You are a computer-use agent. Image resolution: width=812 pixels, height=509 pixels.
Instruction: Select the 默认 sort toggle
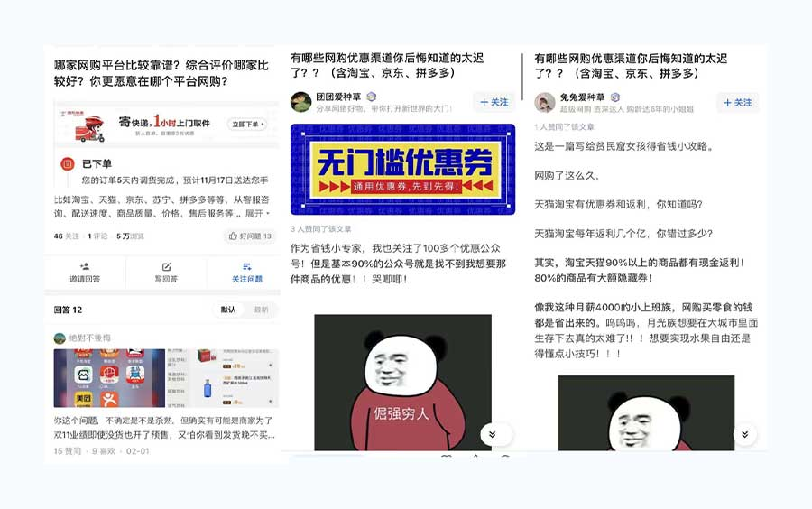tap(228, 310)
